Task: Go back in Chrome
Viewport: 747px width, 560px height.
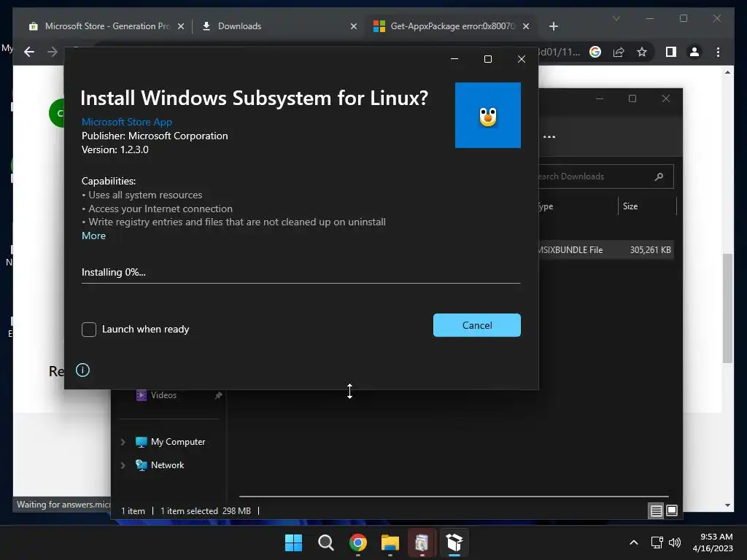Action: pyautogui.click(x=29, y=52)
